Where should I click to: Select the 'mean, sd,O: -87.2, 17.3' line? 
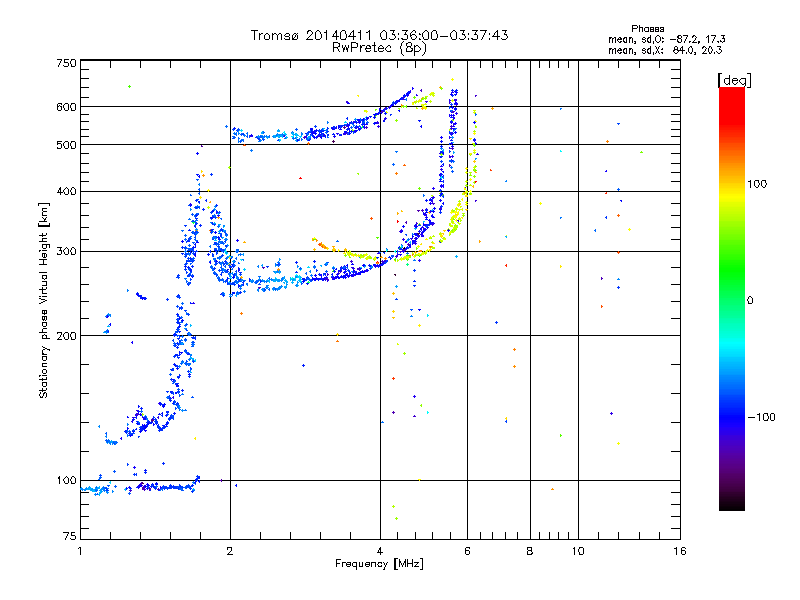click(666, 39)
